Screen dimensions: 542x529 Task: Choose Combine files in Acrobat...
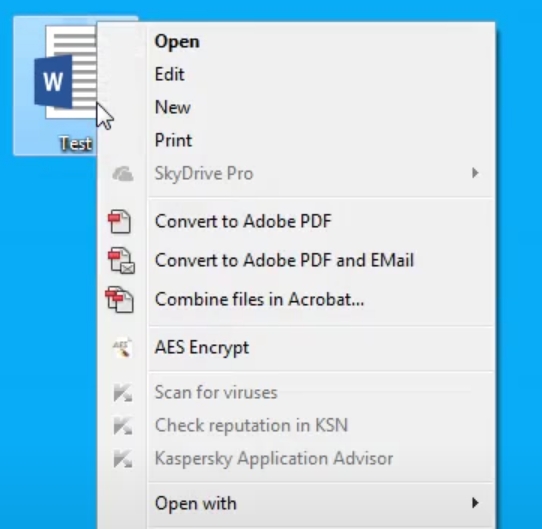(x=296, y=299)
